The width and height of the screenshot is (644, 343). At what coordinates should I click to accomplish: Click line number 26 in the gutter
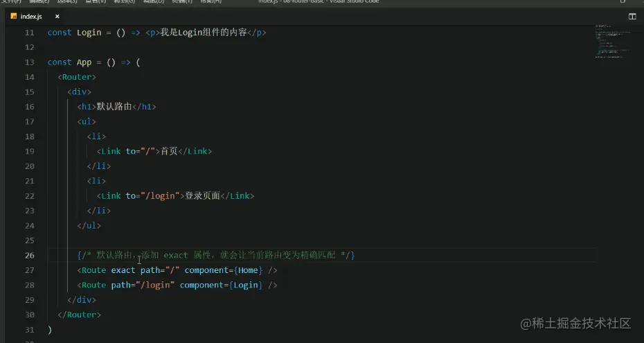coord(30,255)
